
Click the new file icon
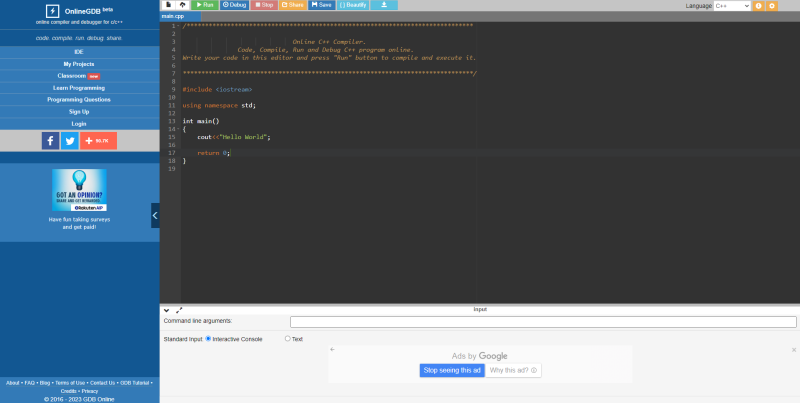point(168,5)
